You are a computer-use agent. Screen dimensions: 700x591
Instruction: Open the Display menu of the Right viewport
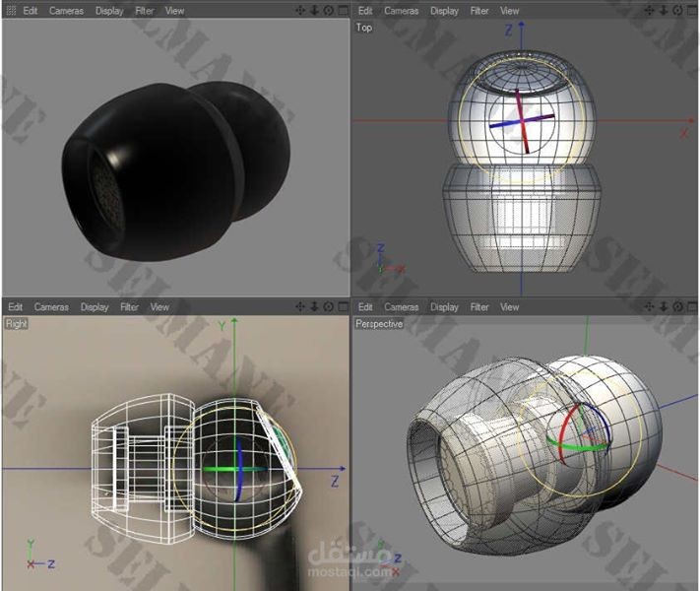tap(95, 307)
